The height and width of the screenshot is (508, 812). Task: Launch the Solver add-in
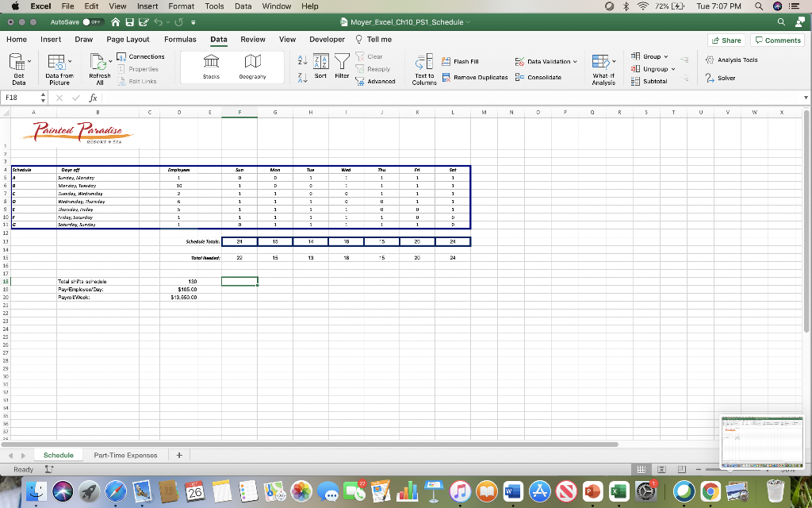[720, 78]
